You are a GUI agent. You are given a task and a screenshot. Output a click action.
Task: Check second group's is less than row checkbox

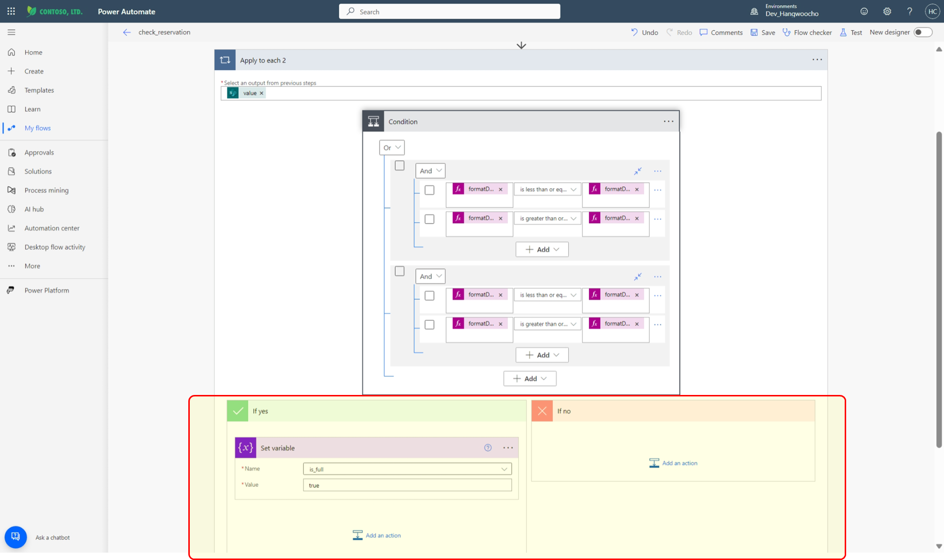point(429,295)
